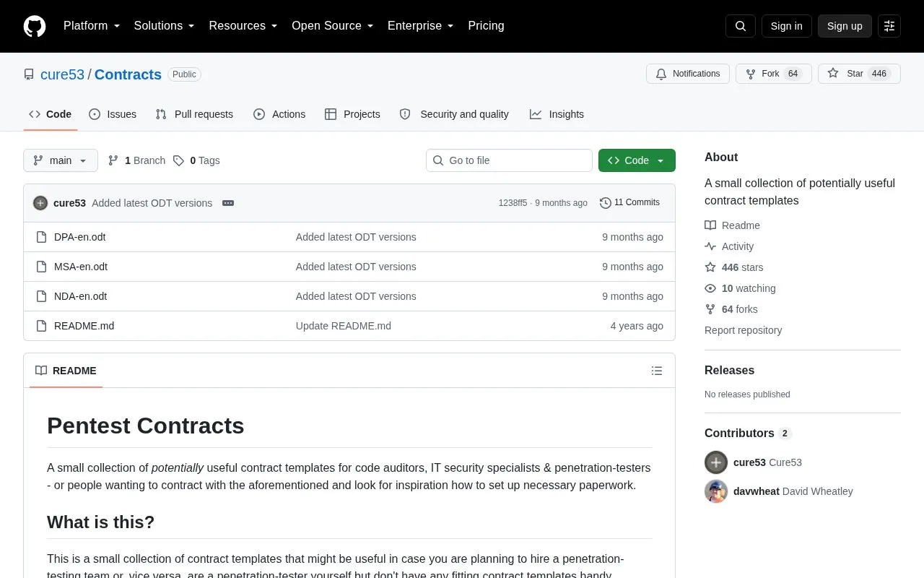Switch to the Actions tab
Viewport: 924px width, 578px height.
pos(279,114)
